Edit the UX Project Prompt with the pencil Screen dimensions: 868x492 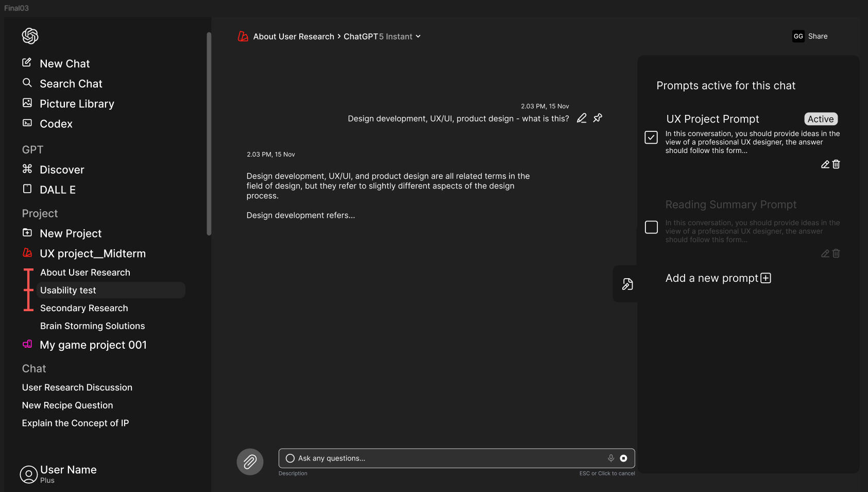(825, 164)
